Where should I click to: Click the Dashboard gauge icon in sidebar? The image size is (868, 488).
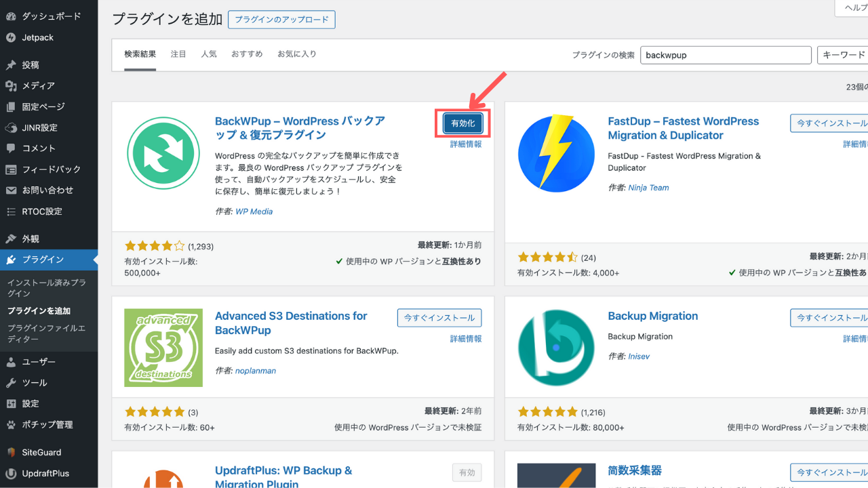tap(11, 16)
